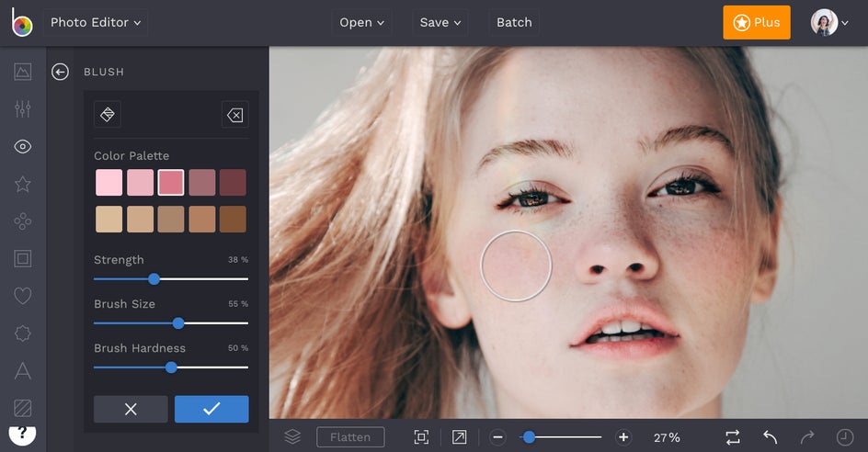Screen dimensions: 868x452
Task: Open the Open menu
Action: 361,23
